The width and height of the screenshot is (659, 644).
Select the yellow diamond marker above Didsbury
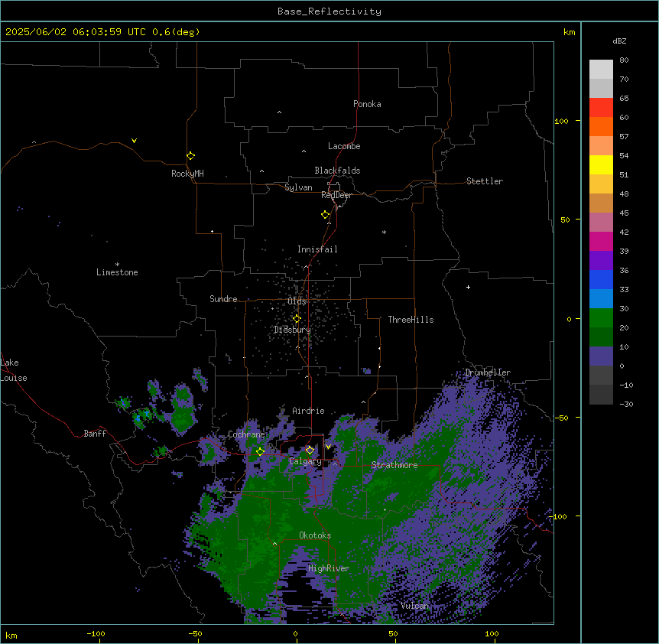297,319
